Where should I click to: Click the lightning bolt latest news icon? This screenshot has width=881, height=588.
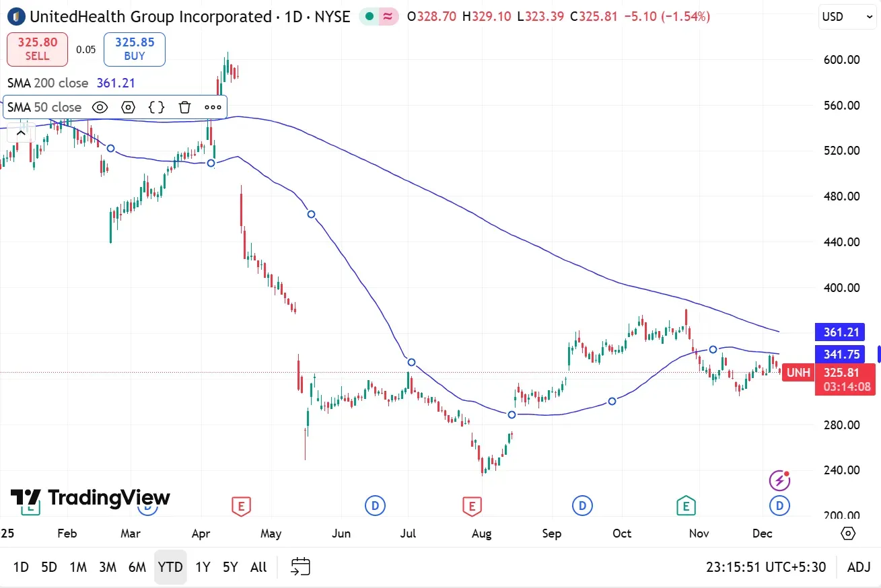pyautogui.click(x=779, y=480)
